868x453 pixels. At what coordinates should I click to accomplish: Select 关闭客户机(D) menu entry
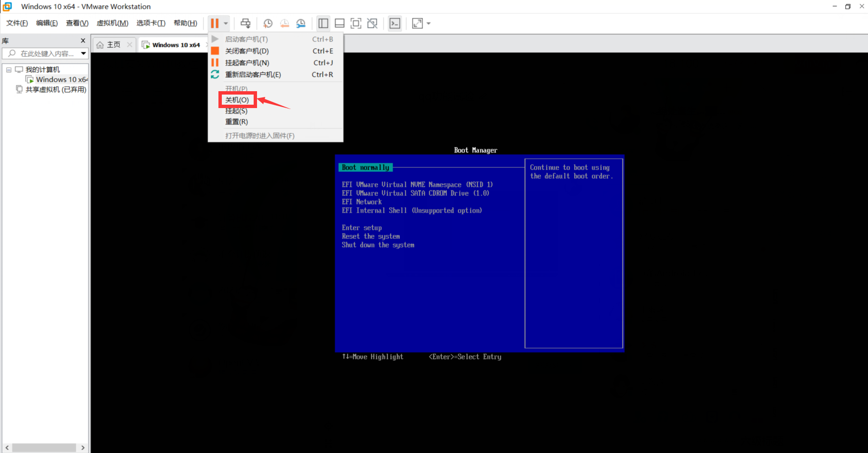275,51
